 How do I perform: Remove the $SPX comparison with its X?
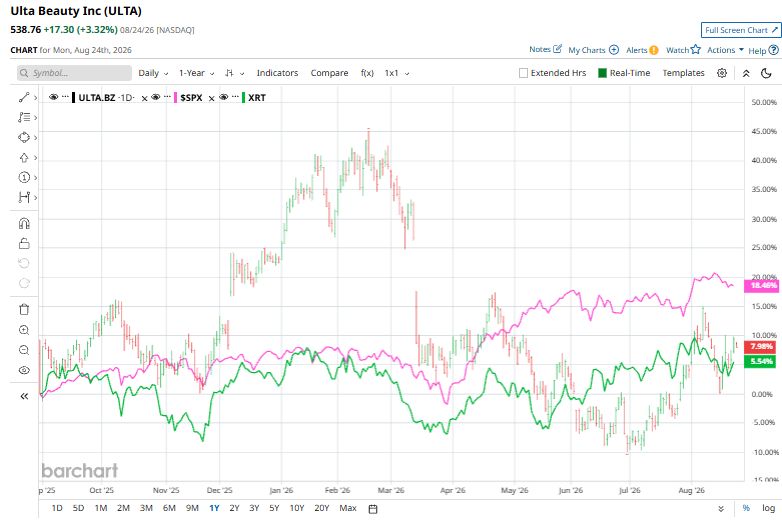(211, 98)
